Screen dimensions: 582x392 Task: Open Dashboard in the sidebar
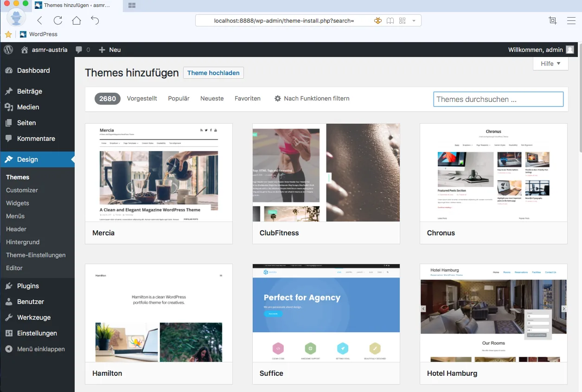pos(37,70)
